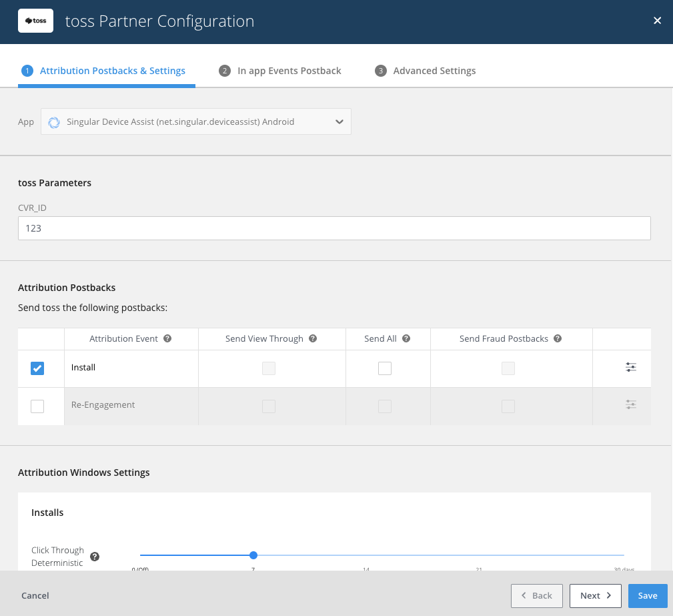The height and width of the screenshot is (616, 673).
Task: Open Attribution Postbacks & Settings tab
Action: [107, 71]
